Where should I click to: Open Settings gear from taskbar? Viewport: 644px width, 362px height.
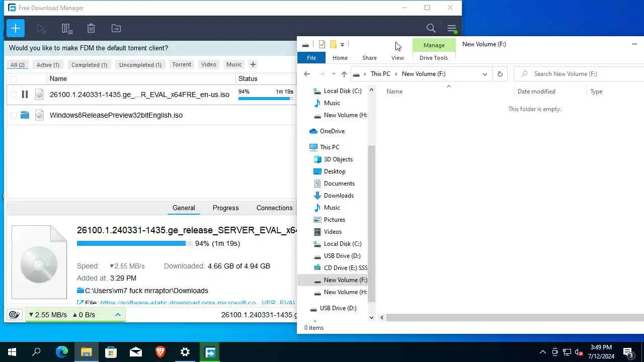tap(185, 352)
